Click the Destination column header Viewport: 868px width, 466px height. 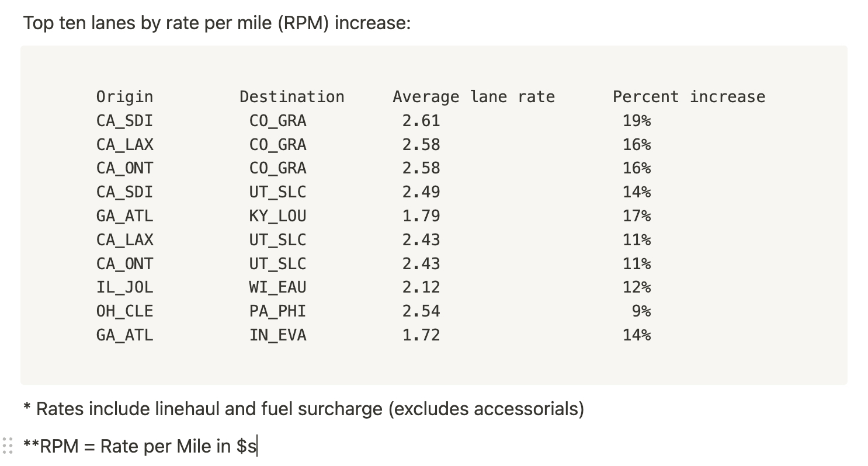[291, 97]
